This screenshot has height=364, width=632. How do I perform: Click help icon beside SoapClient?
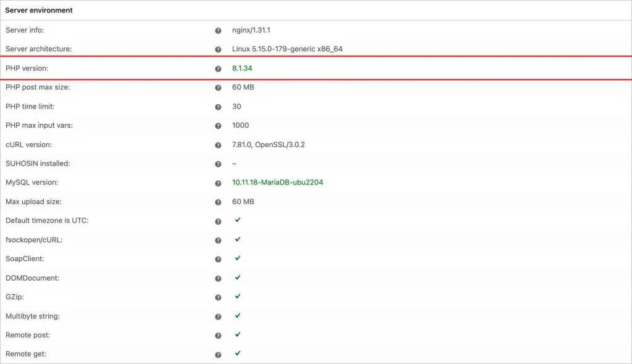click(x=218, y=260)
